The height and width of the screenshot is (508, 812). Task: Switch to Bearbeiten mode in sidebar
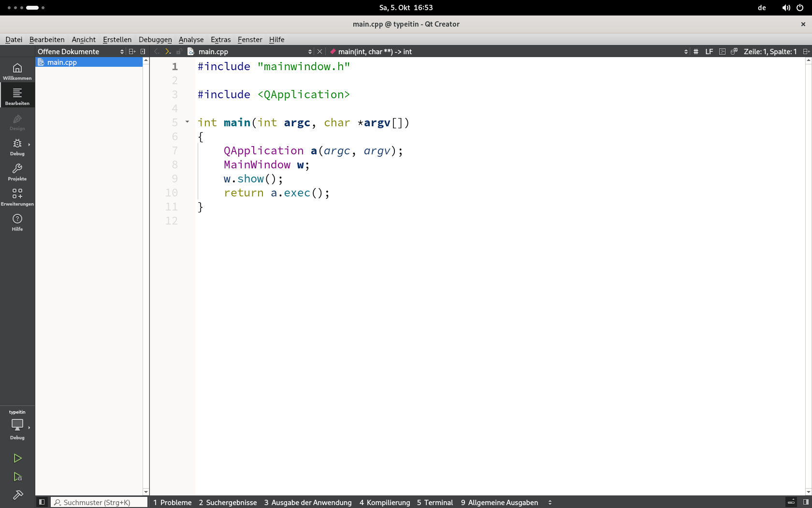pos(17,96)
